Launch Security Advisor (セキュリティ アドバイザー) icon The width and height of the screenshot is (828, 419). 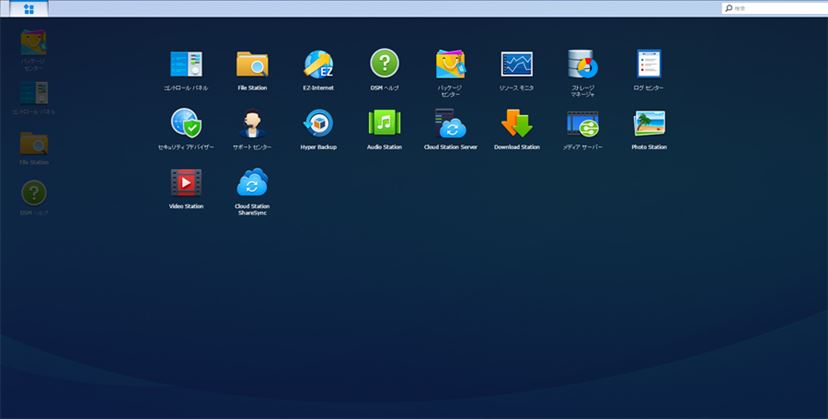point(186,123)
